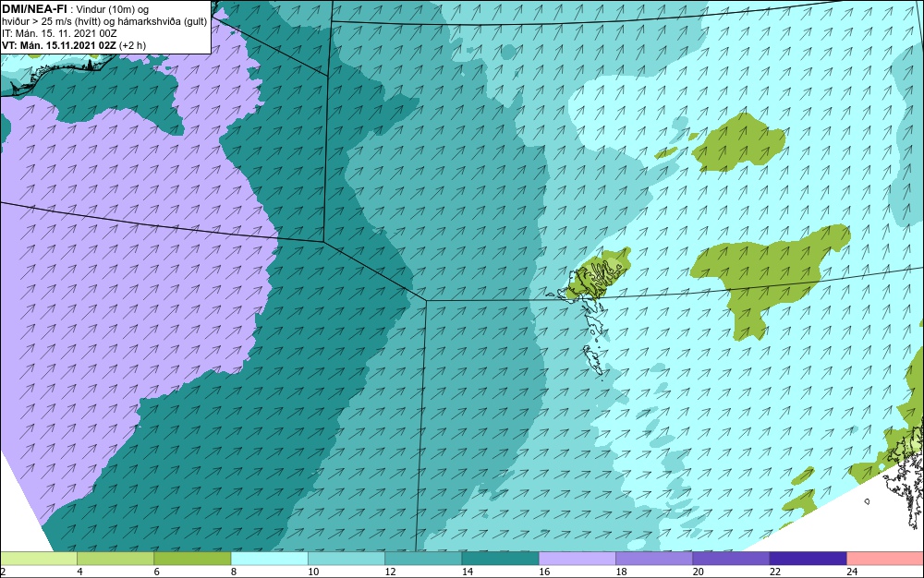Screen dimensions: 924x578
Task: Click the "VT: Mán. 15.11.2021 02Z" valid time
Action: pyautogui.click(x=58, y=44)
